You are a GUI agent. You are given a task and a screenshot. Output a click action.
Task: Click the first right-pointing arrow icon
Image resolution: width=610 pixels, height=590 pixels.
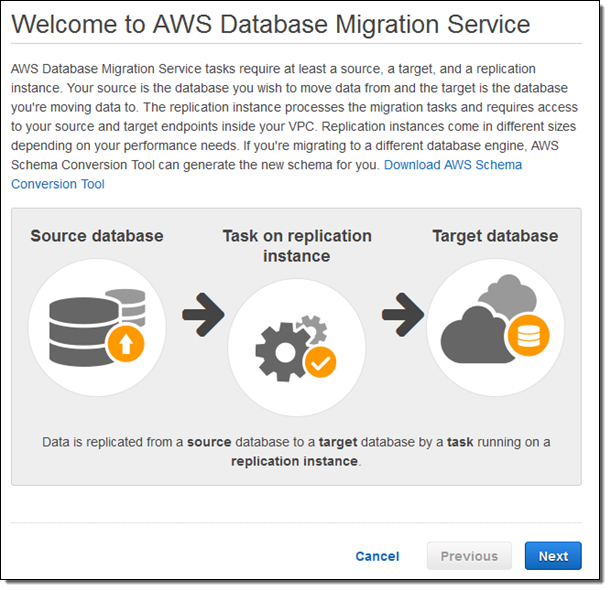[202, 315]
